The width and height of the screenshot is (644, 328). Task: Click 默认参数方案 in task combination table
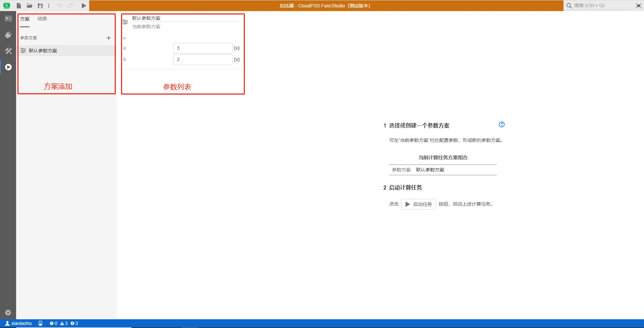(x=430, y=170)
